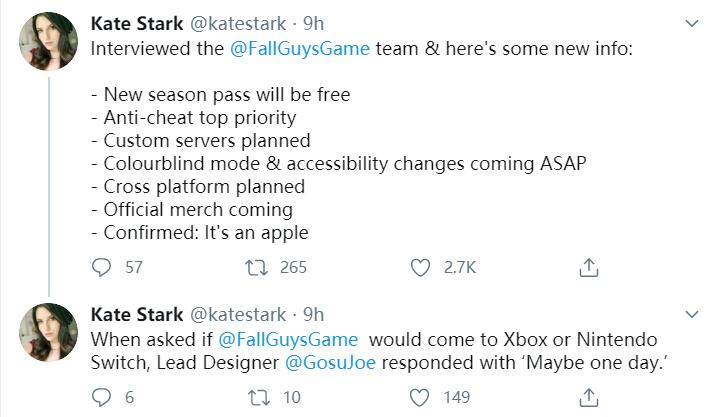Viewport: 716px width, 417px height.
Task: Share the 'Maybe one day' tweet
Action: pyautogui.click(x=589, y=398)
